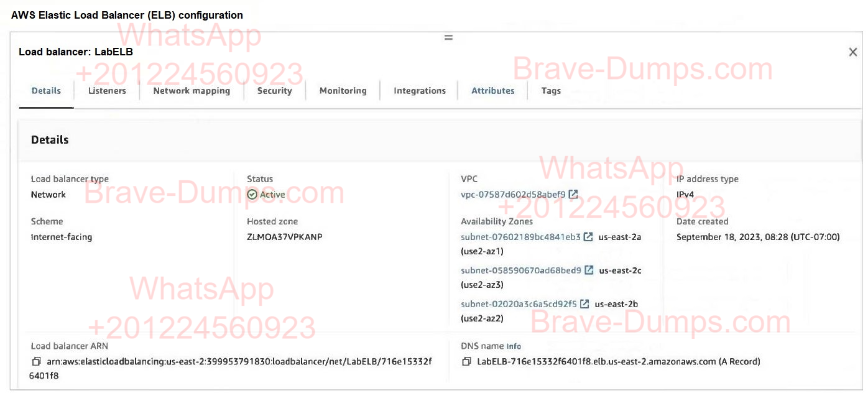868x393 pixels.
Task: Switch to the Attributes tab
Action: 492,91
